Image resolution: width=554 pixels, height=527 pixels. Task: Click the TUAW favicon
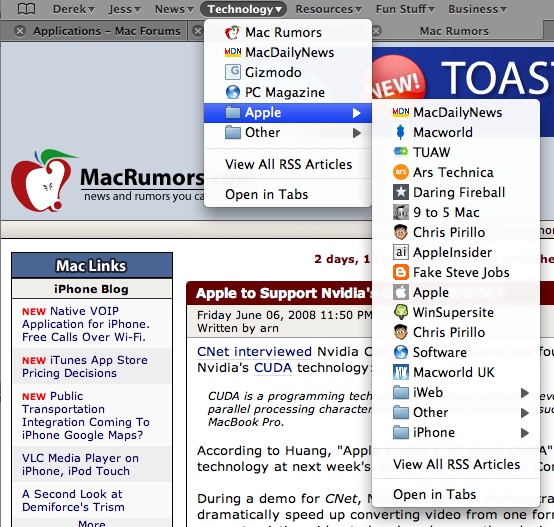point(401,152)
